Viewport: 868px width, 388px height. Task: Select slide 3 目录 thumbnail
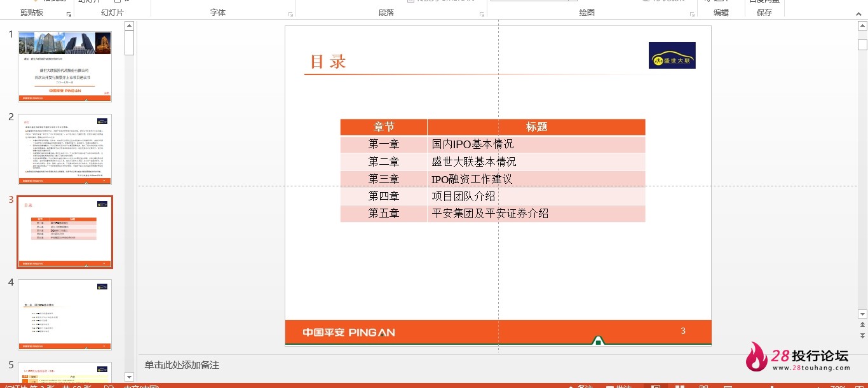click(65, 232)
